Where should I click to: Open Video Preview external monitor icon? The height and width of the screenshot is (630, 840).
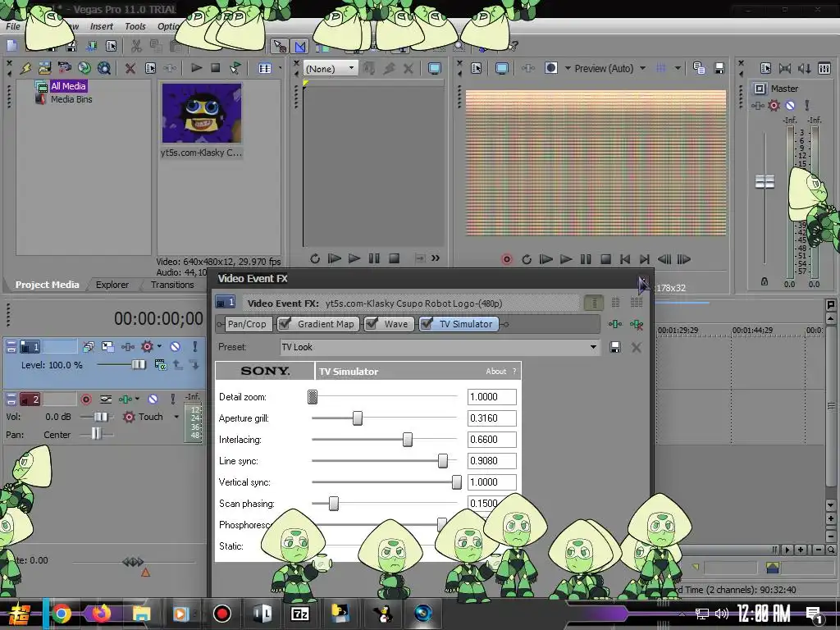tap(501, 69)
